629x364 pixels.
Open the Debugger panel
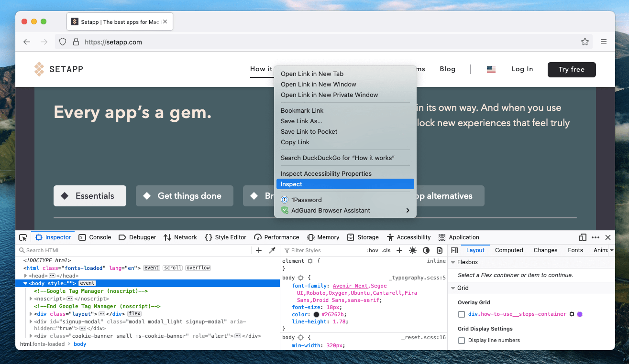pos(137,237)
